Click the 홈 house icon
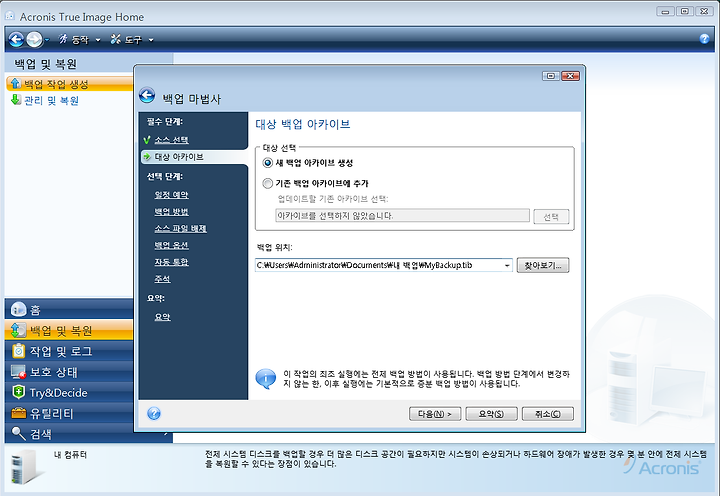The width and height of the screenshot is (720, 496). point(18,309)
